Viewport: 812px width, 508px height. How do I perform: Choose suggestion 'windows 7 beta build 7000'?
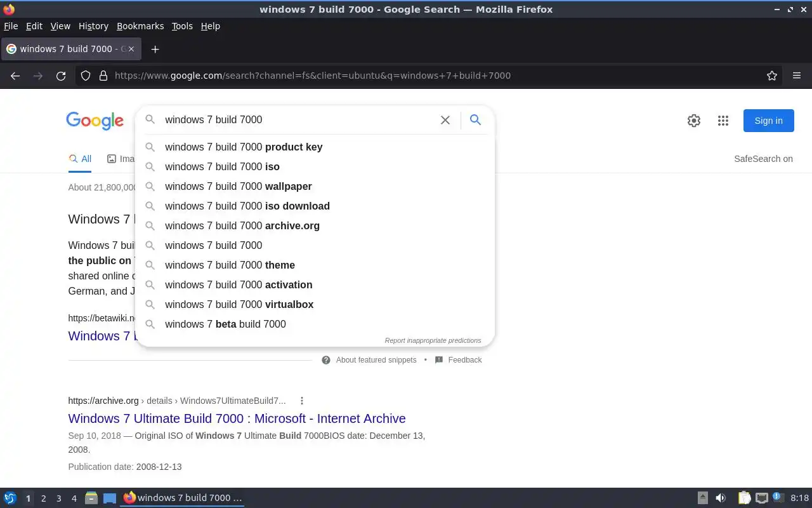click(x=315, y=324)
